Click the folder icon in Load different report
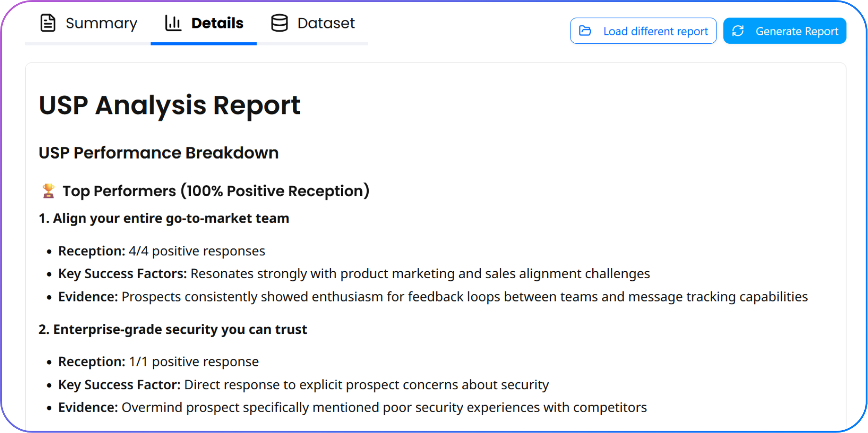 pyautogui.click(x=585, y=31)
